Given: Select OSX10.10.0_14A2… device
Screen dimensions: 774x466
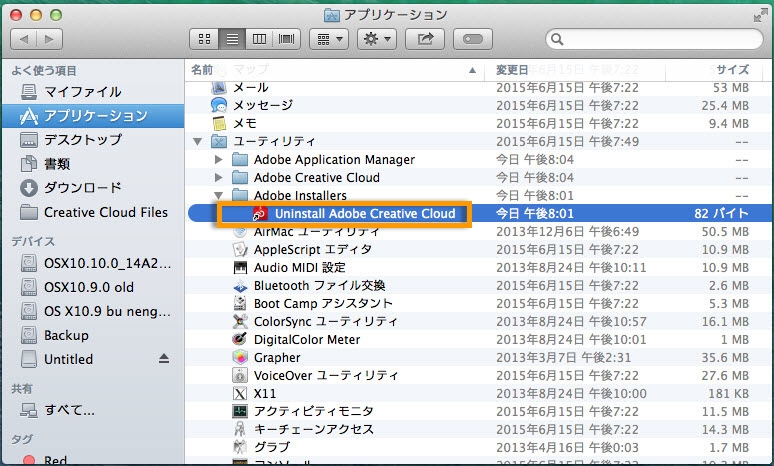Looking at the screenshot, I should pos(93,263).
